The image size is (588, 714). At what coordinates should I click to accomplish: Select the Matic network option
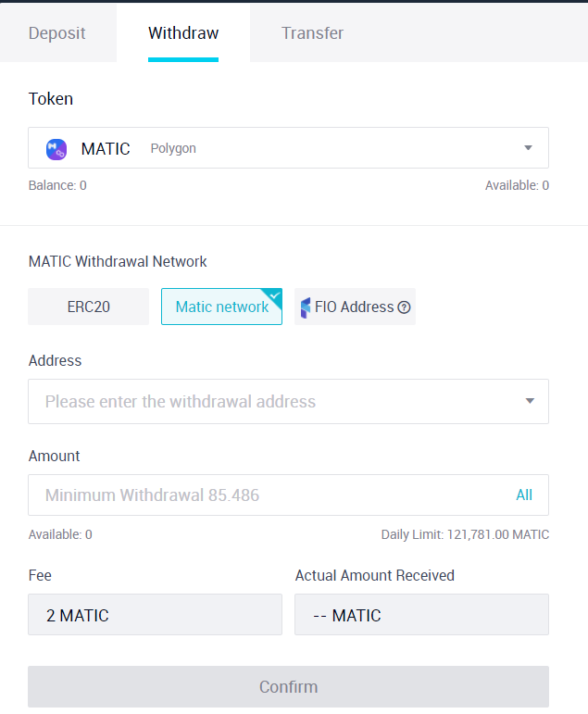point(222,307)
